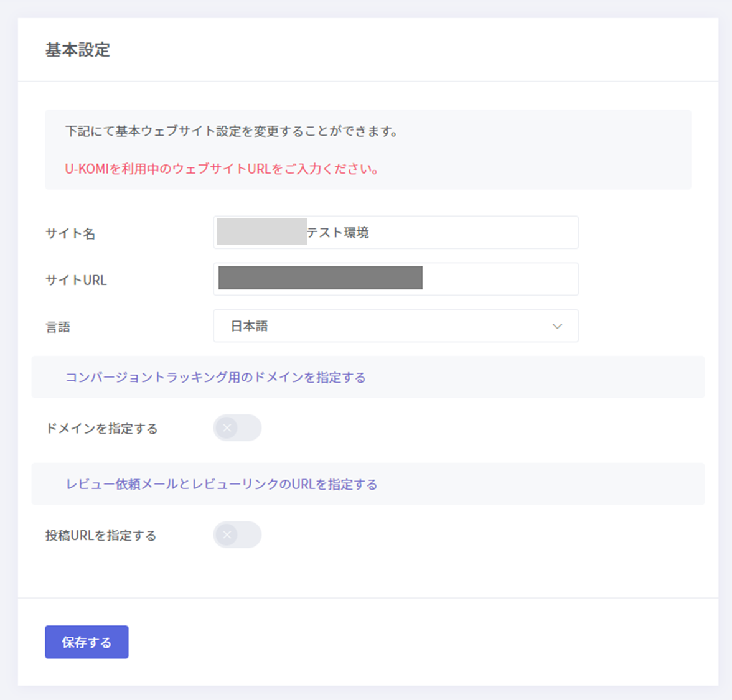Open the 言語 dropdown showing 日本語
Screen dimensions: 732x700
(x=396, y=326)
